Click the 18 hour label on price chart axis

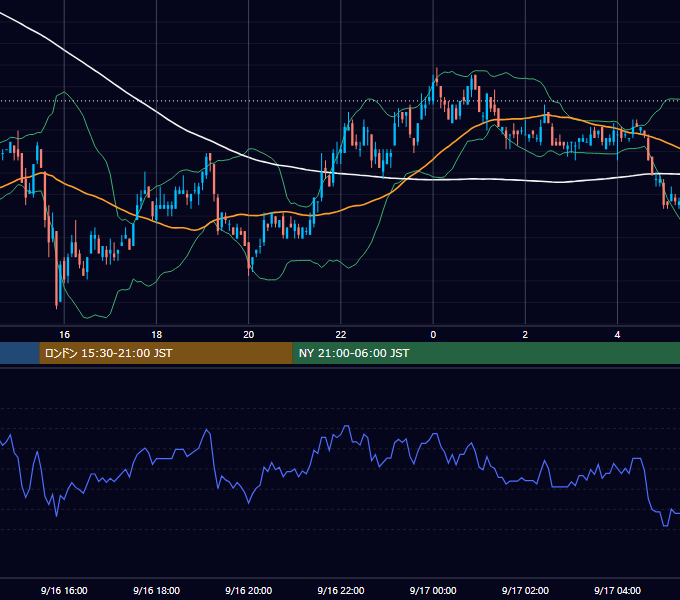pos(157,335)
